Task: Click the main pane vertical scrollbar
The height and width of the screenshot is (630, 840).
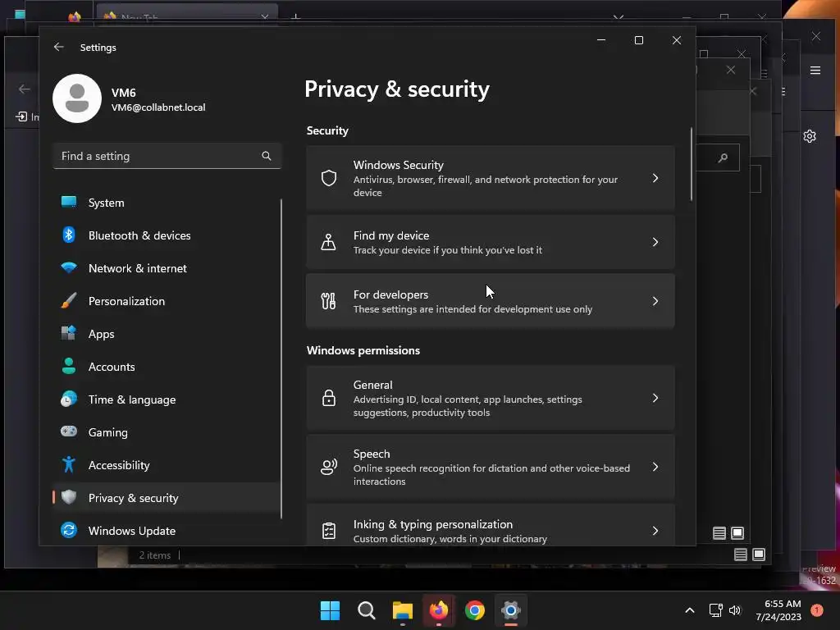Action: [x=692, y=164]
